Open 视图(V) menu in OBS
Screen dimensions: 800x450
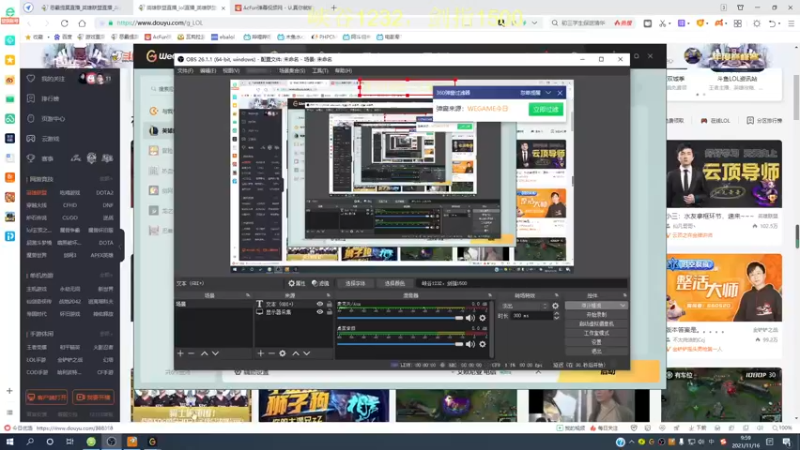pos(231,71)
